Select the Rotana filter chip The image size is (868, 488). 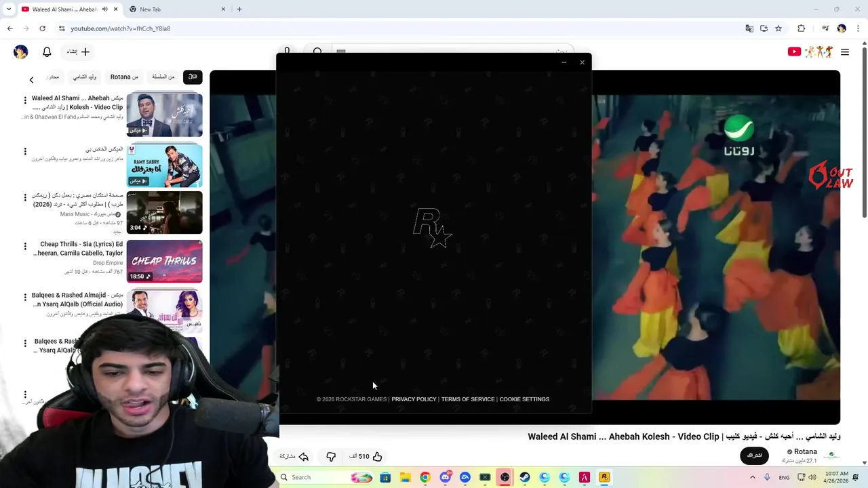pos(124,77)
